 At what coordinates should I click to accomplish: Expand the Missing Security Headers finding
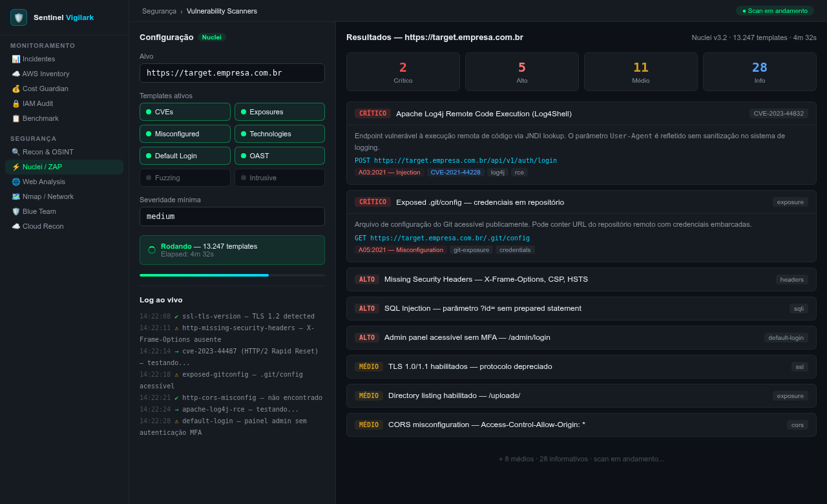point(581,279)
